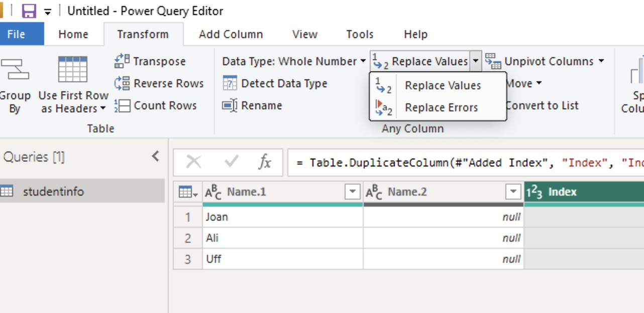Screen dimensions: 644x313
Task: Click into the formula bar text field
Action: click(466, 163)
